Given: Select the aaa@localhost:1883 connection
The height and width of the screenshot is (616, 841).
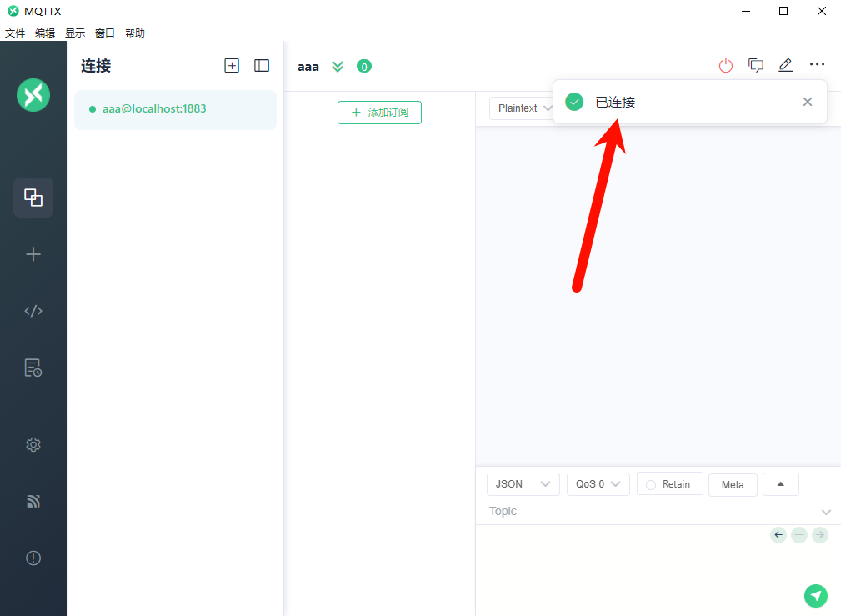Looking at the screenshot, I should 175,109.
